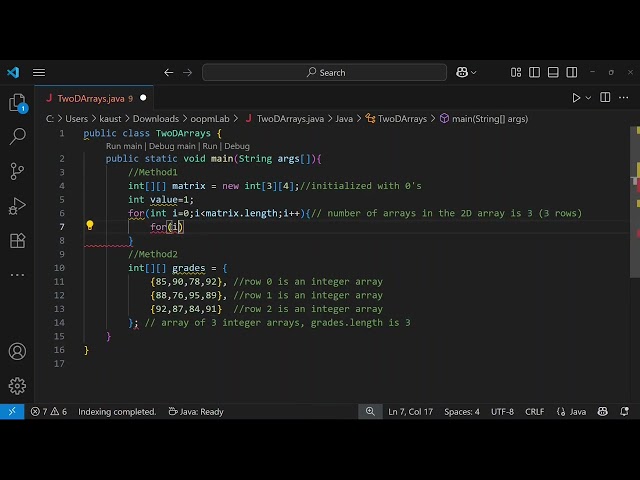Select Users in the breadcrumb
The image size is (640, 480).
76,119
